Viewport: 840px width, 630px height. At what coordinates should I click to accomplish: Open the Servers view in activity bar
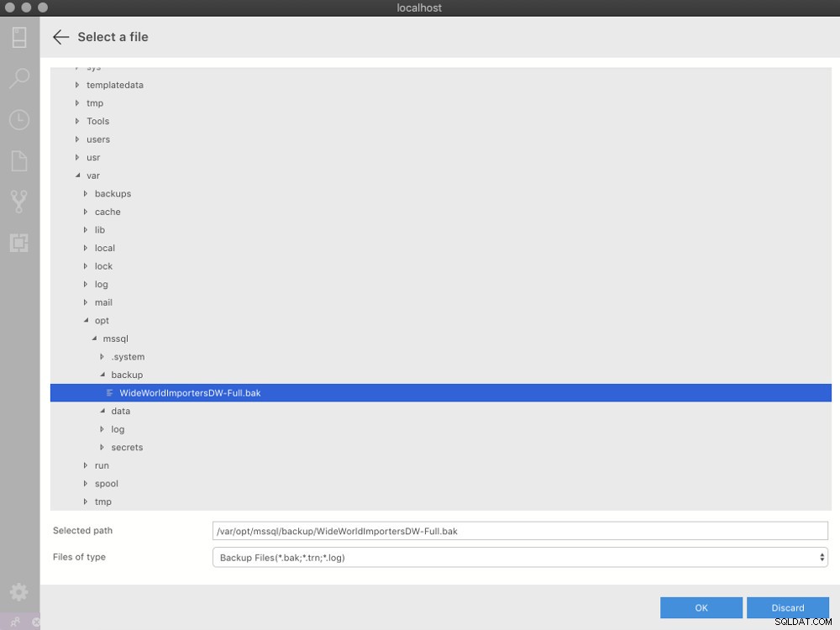(x=19, y=38)
